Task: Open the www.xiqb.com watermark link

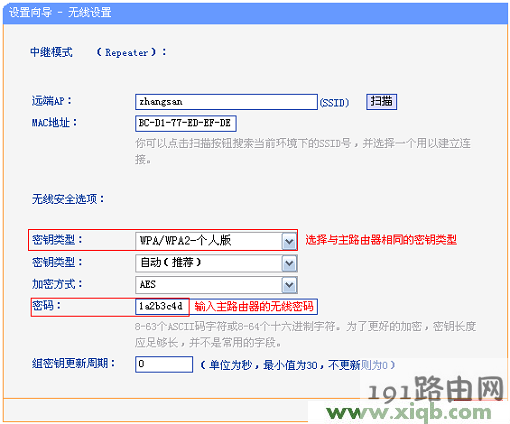Action: tap(409, 413)
